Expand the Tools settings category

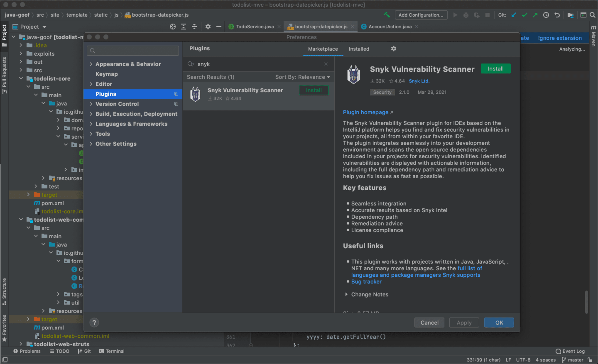(91, 134)
